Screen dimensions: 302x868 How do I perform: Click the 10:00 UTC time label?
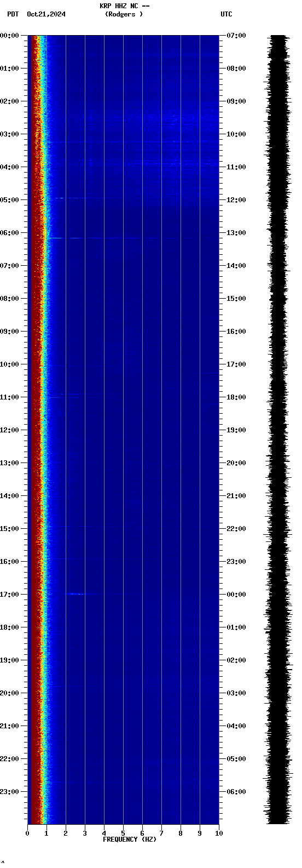tap(236, 134)
